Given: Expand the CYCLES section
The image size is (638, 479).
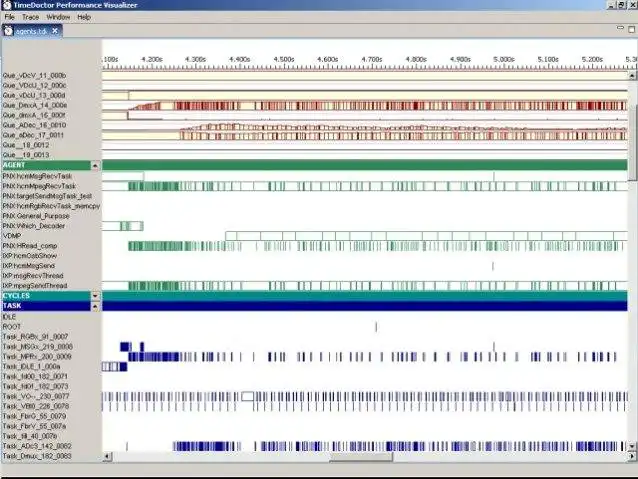Looking at the screenshot, I should point(95,296).
